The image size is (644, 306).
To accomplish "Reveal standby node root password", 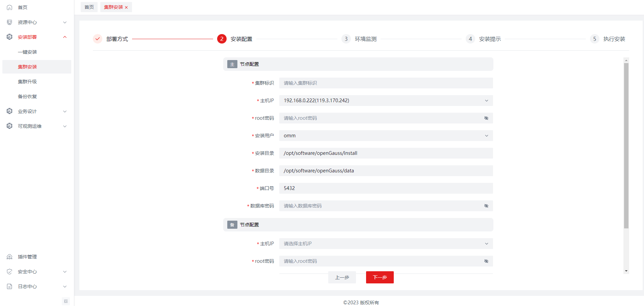I will pyautogui.click(x=486, y=261).
